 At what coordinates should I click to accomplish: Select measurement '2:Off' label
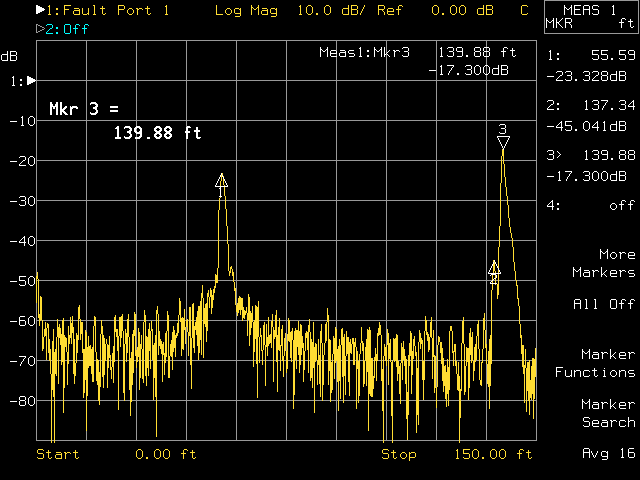pyautogui.click(x=67, y=29)
